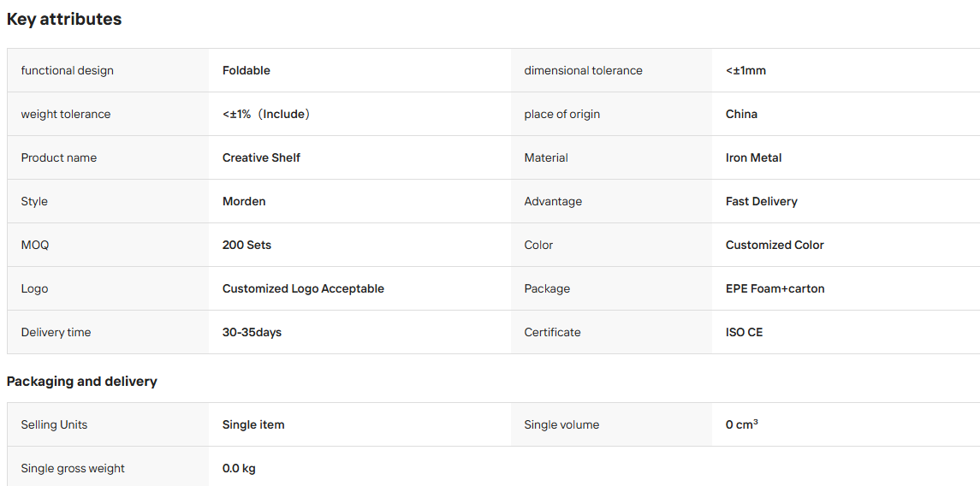Select the 30-35days delivery time value
Image resolution: width=980 pixels, height=486 pixels.
(x=252, y=333)
